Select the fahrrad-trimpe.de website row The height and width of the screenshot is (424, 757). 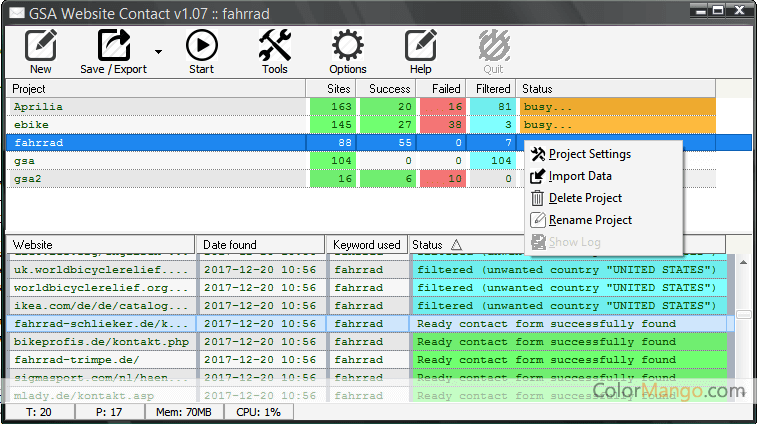367,360
